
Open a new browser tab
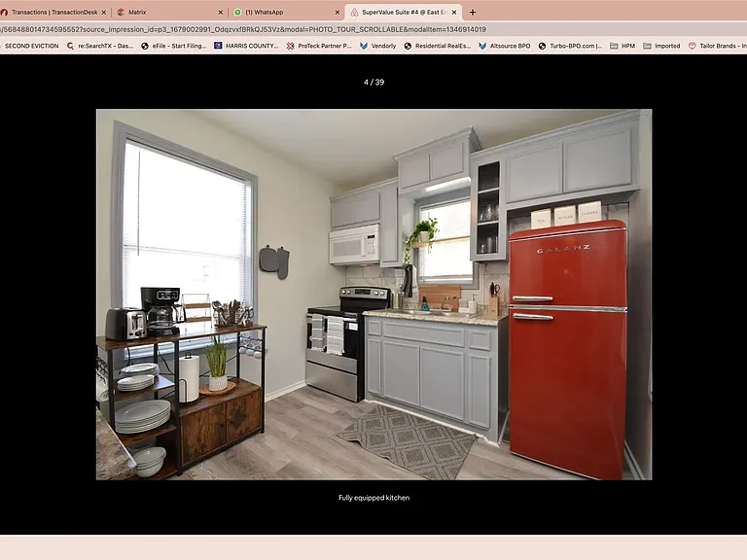473,13
